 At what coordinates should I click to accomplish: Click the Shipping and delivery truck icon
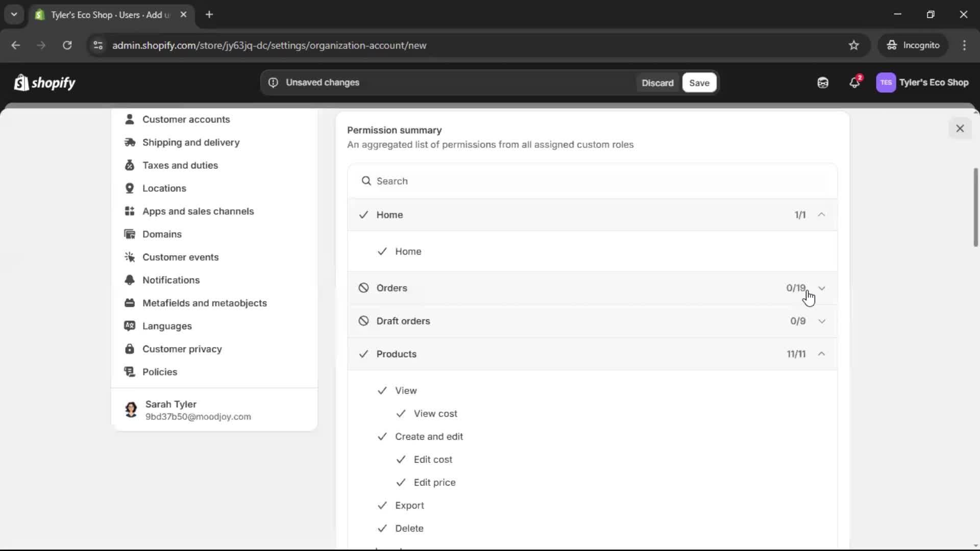130,142
